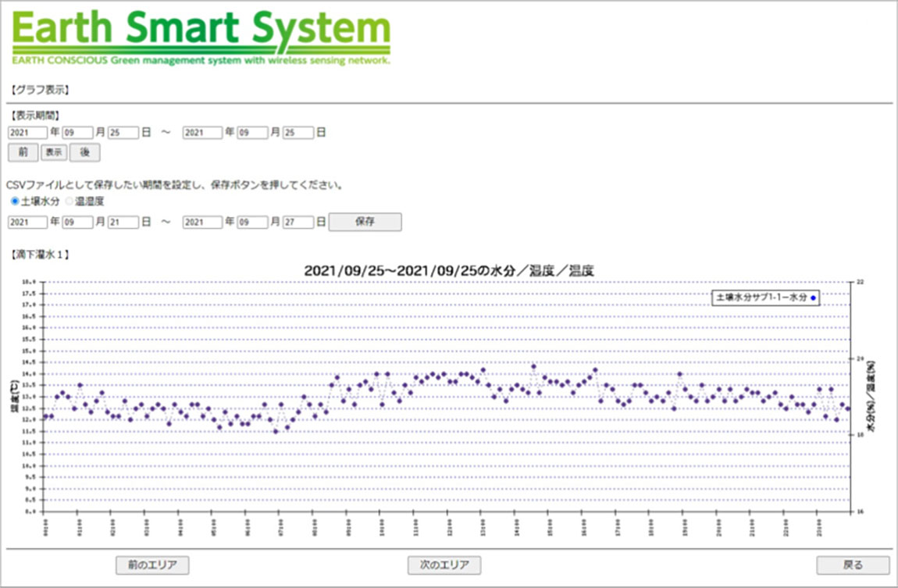898x588 pixels.
Task: Focus the display period end day field
Action: 298,133
